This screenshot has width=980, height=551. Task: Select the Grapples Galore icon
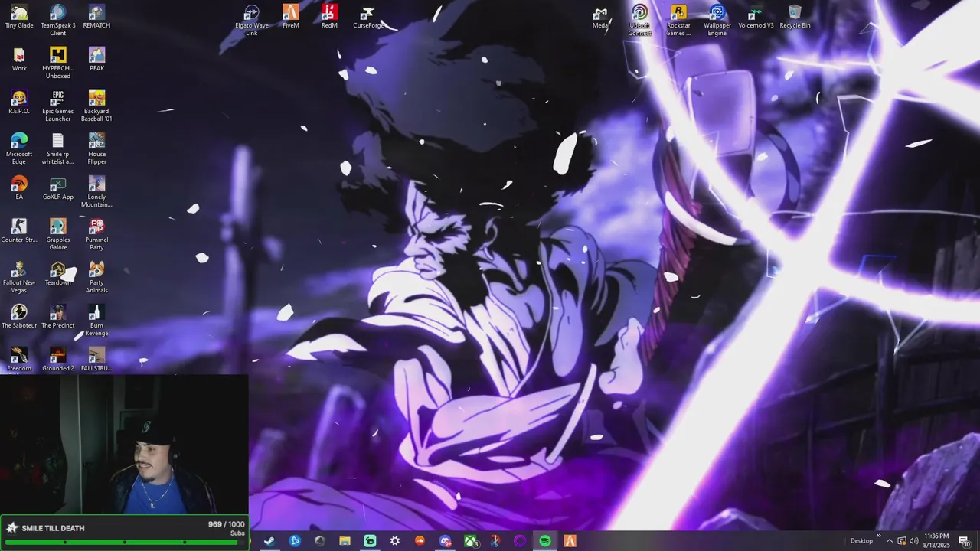tap(58, 235)
